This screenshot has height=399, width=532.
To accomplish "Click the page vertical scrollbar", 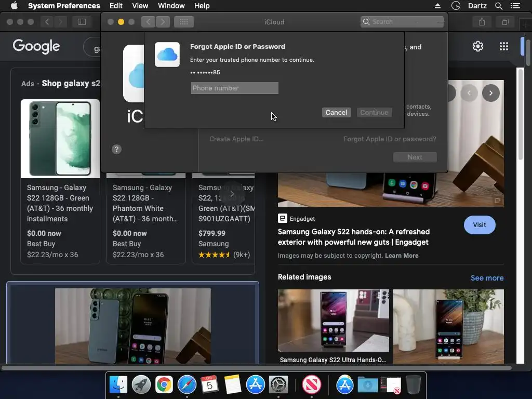I will coord(521,114).
